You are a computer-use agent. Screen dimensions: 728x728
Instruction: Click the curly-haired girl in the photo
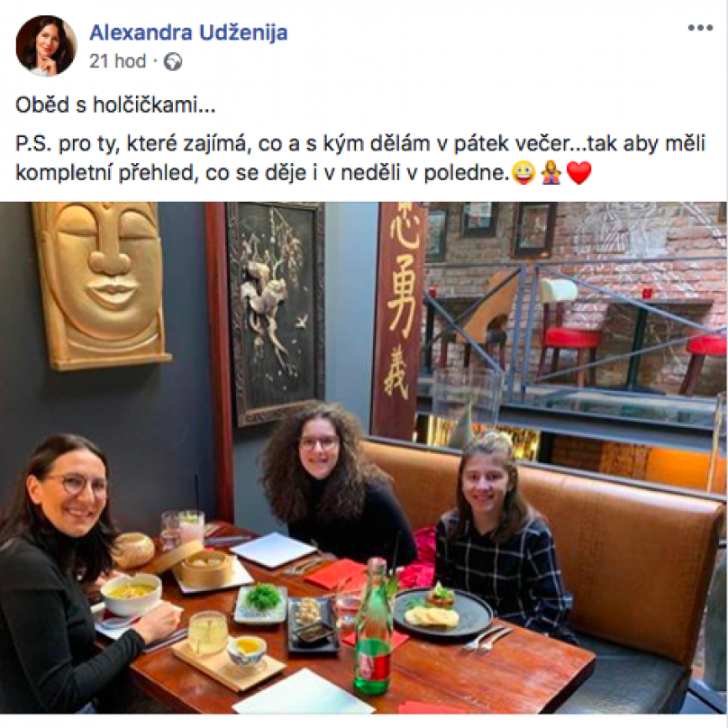(332, 483)
